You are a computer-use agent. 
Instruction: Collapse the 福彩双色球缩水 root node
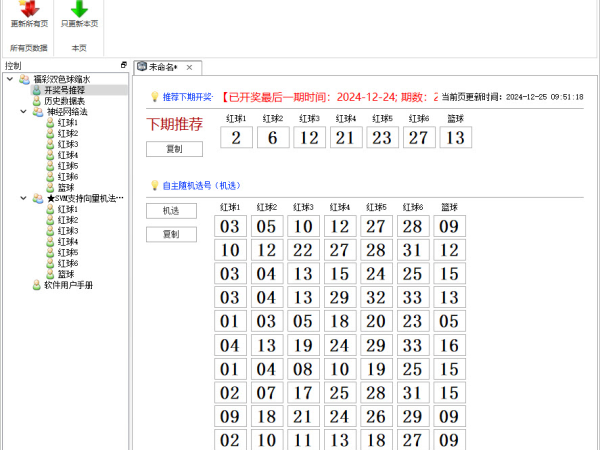[x=10, y=79]
